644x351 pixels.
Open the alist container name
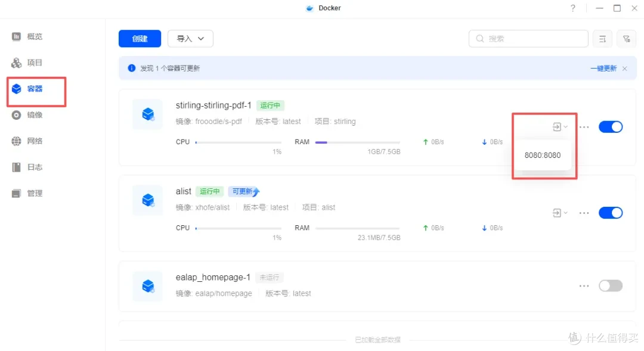184,191
